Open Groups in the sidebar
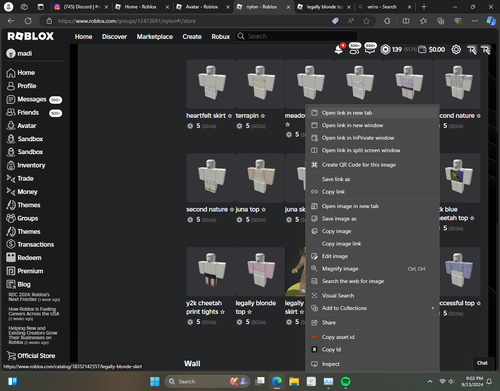Image resolution: width=500 pixels, height=391 pixels. pyautogui.click(x=22, y=218)
